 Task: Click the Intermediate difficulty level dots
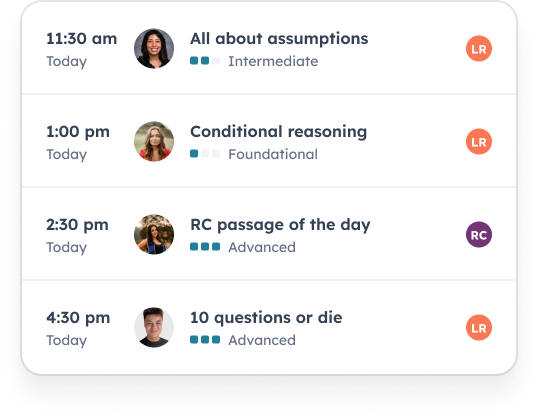205,61
